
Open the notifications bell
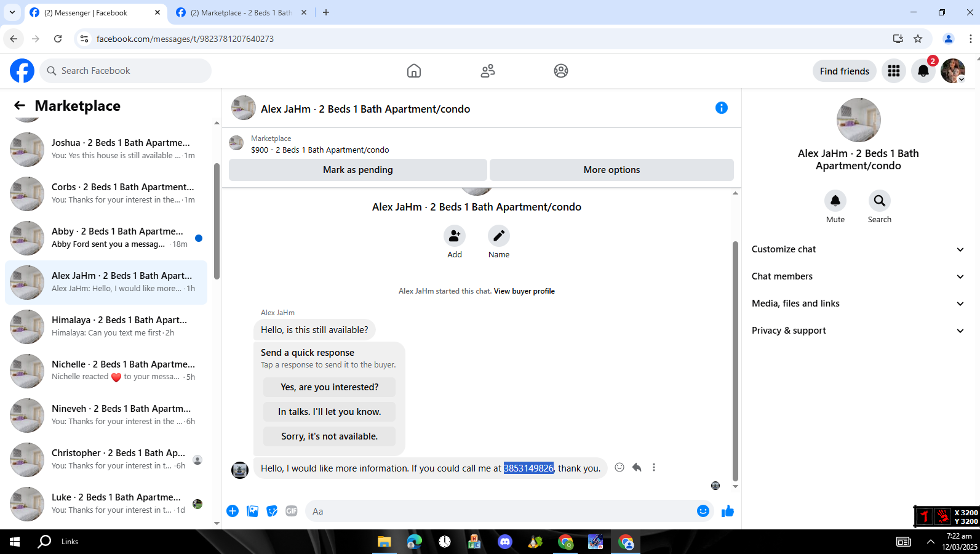(x=923, y=71)
